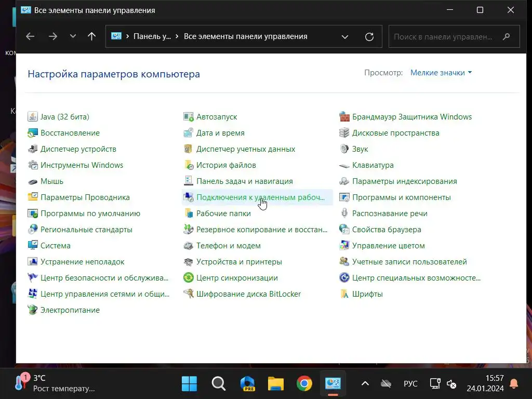
Task: Click the search magnifier icon in field
Action: click(x=506, y=36)
